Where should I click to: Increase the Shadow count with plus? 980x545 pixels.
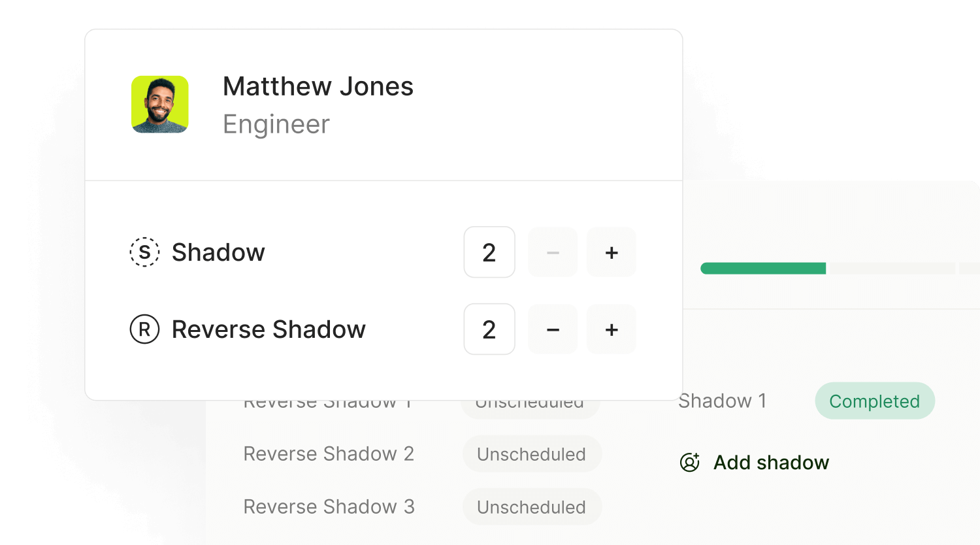click(x=612, y=252)
